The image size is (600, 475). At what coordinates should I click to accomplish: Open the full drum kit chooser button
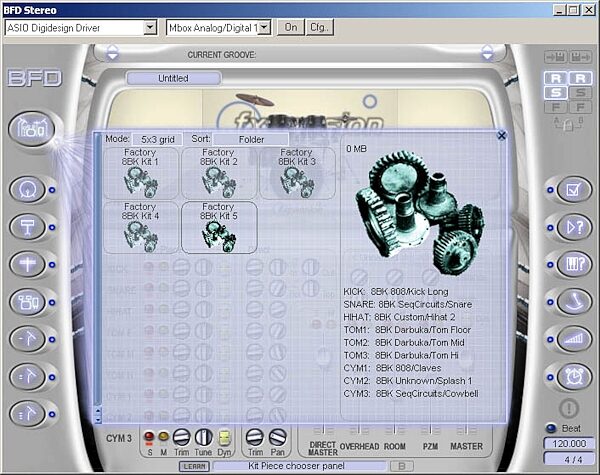pos(32,129)
